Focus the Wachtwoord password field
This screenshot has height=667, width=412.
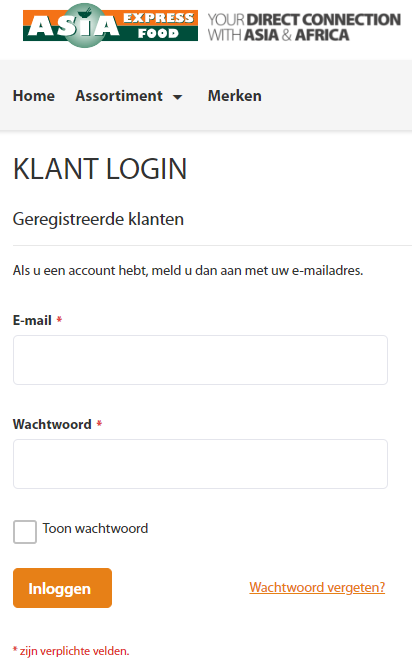(x=200, y=464)
